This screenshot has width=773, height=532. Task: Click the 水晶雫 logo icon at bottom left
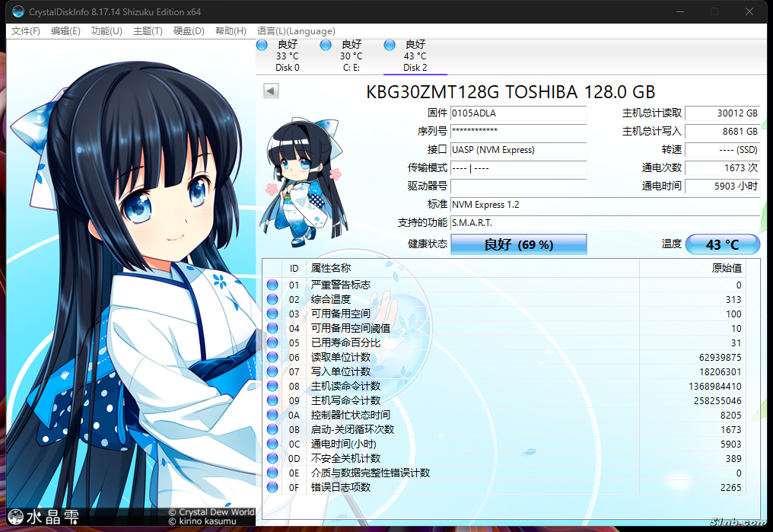pyautogui.click(x=16, y=516)
